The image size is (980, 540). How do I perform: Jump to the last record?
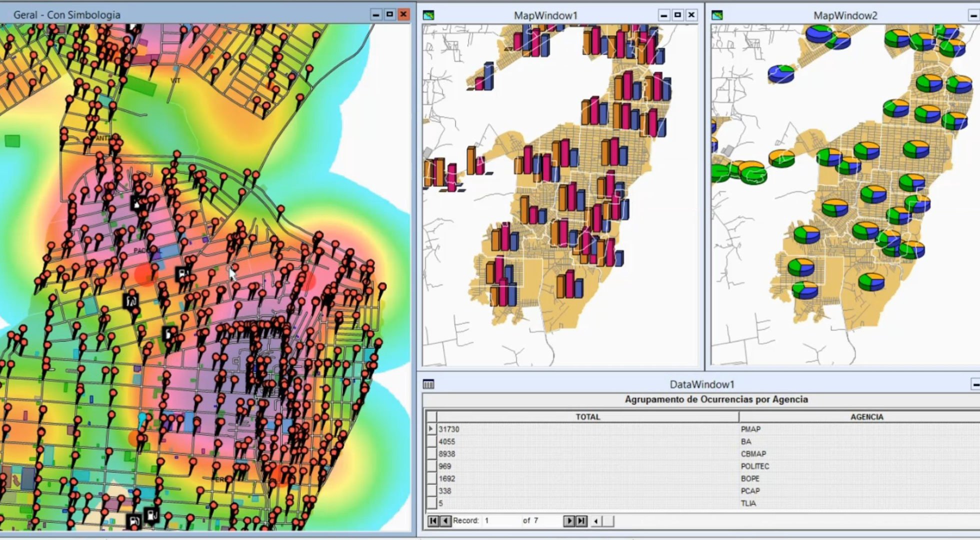tap(581, 521)
